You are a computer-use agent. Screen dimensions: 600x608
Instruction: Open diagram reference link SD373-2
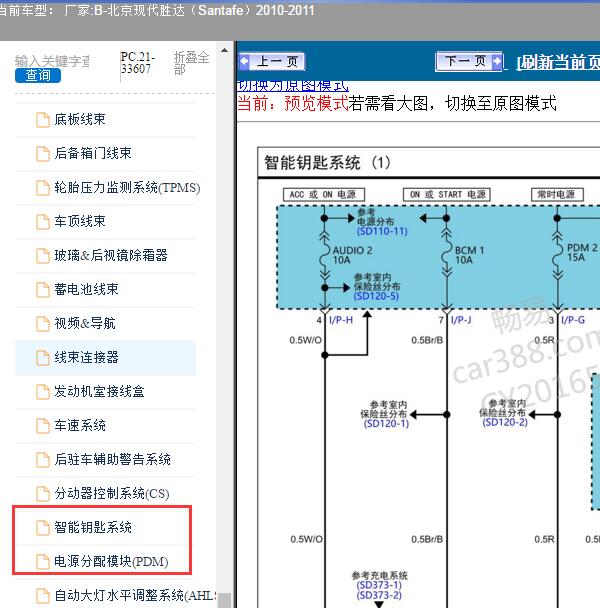[379, 595]
